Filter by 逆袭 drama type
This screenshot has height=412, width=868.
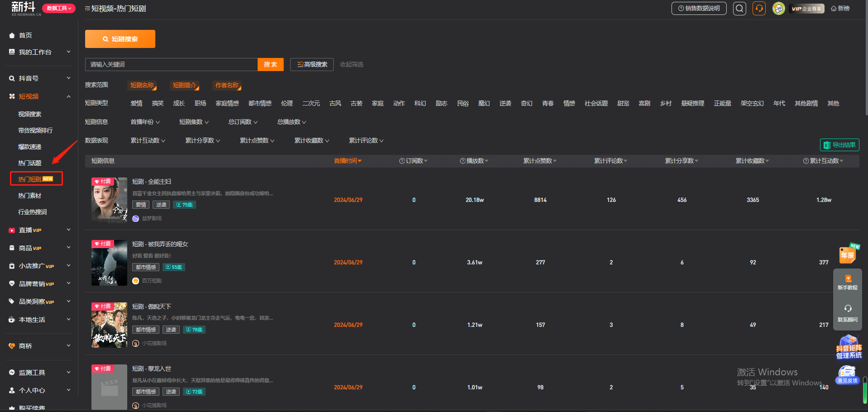[x=505, y=103]
